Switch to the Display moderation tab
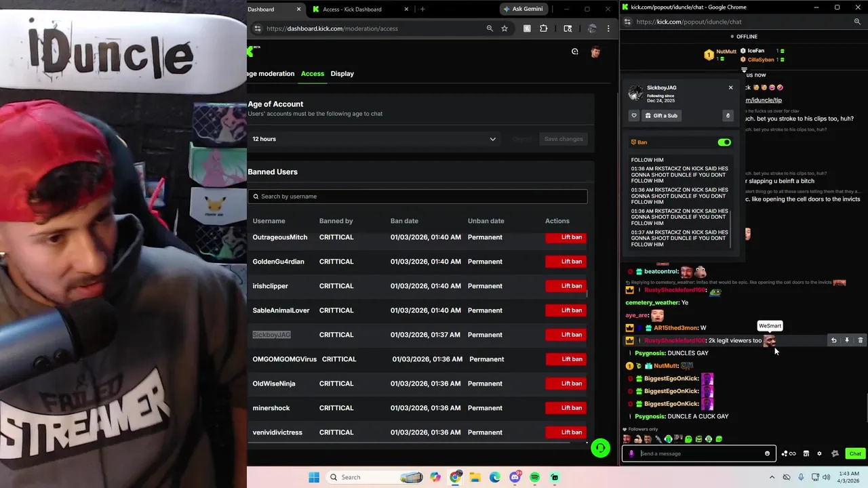The width and height of the screenshot is (868, 488). [x=342, y=73]
